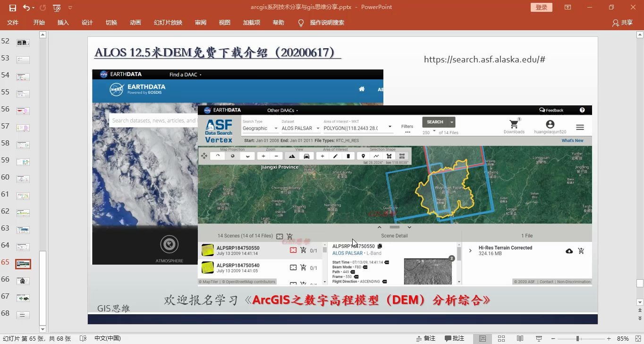Image resolution: width=644 pixels, height=344 pixels.
Task: Start slideshow from status bar icon
Action: click(539, 338)
